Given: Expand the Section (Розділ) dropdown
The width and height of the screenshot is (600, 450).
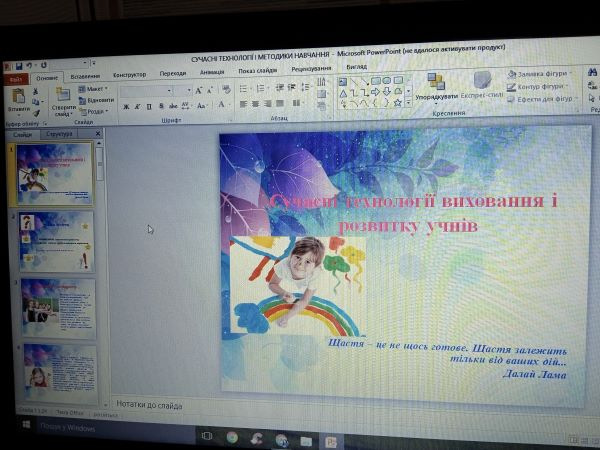Looking at the screenshot, I should [x=94, y=111].
